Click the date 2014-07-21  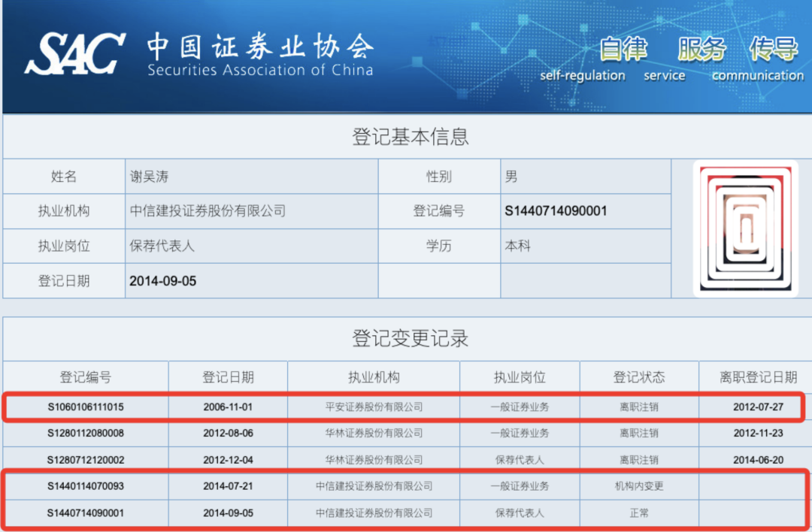click(x=228, y=486)
